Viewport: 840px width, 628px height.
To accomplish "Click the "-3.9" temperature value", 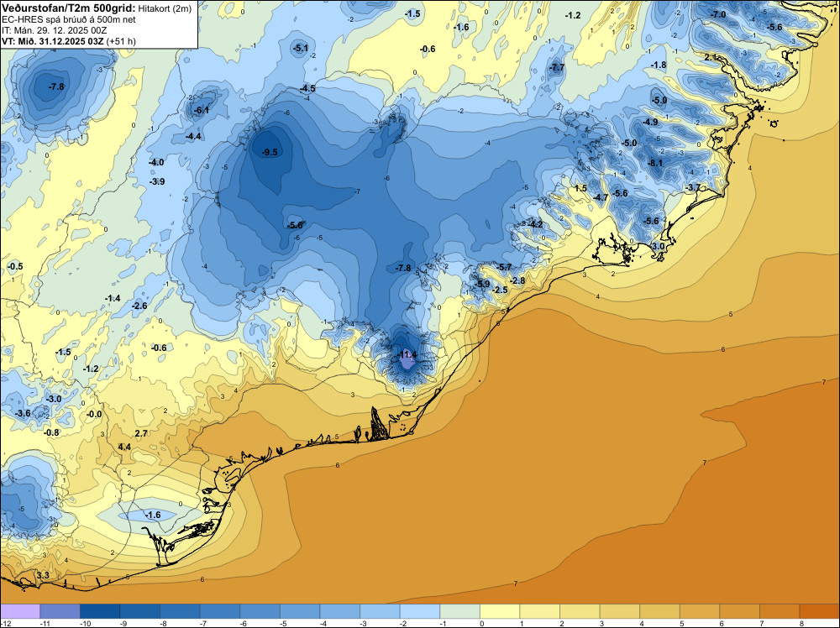I will 156,181.
